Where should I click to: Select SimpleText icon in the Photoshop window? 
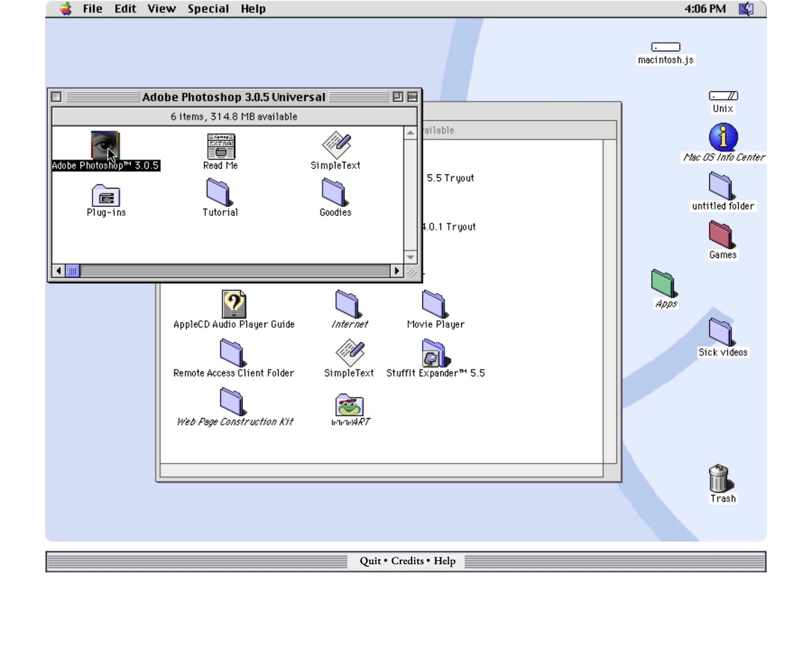point(337,146)
